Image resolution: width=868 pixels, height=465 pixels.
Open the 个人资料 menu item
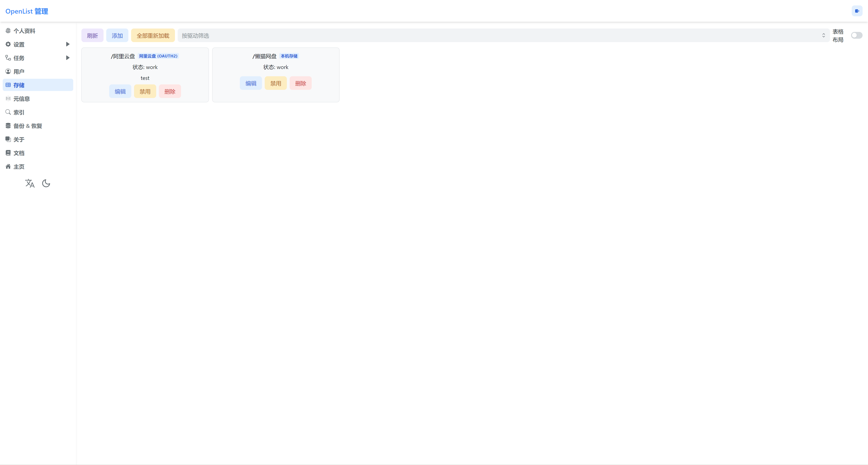click(38, 31)
